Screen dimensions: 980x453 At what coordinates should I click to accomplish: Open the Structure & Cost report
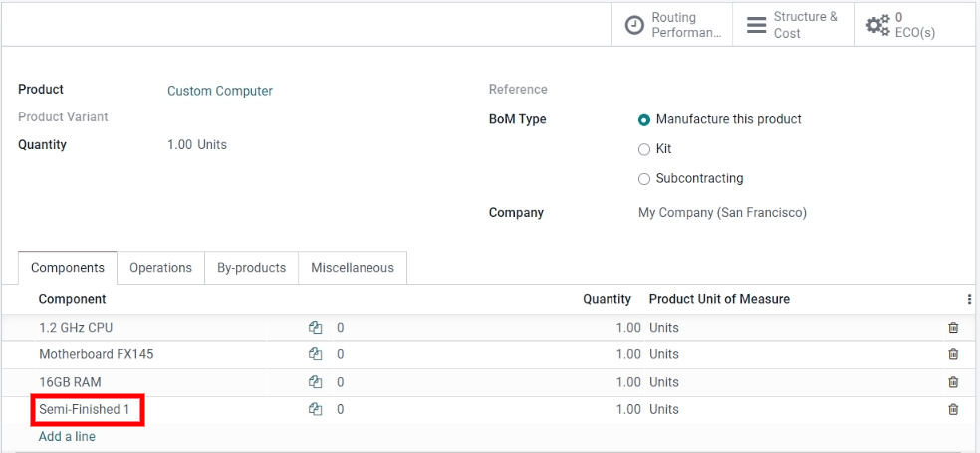(x=793, y=25)
